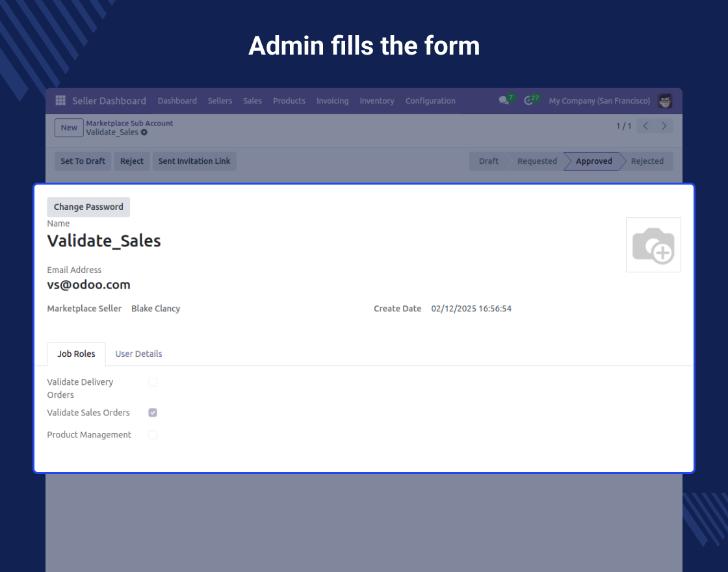Click the Change Password button
Screen dimensions: 728x572
[x=88, y=207]
